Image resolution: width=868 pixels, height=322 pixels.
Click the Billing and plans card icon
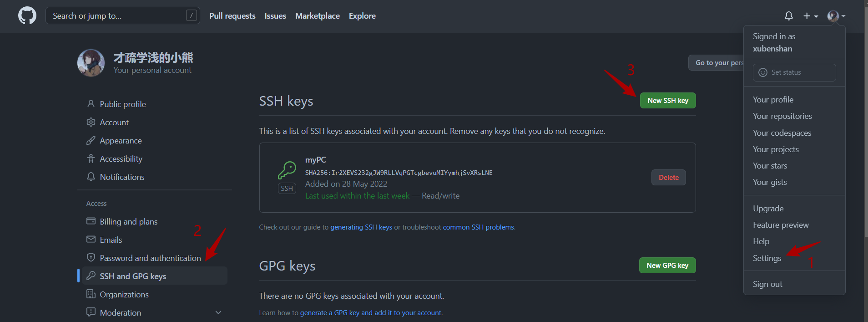[x=91, y=221]
